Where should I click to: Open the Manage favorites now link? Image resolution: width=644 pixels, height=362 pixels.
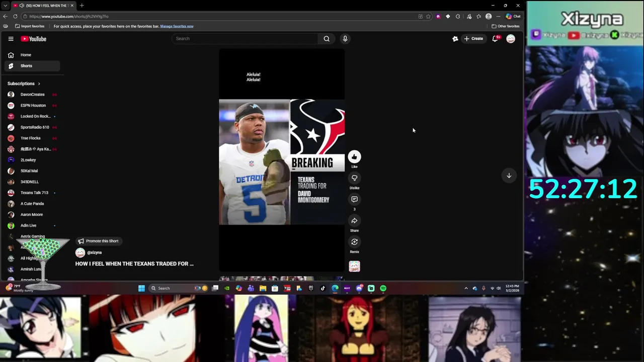(177, 26)
